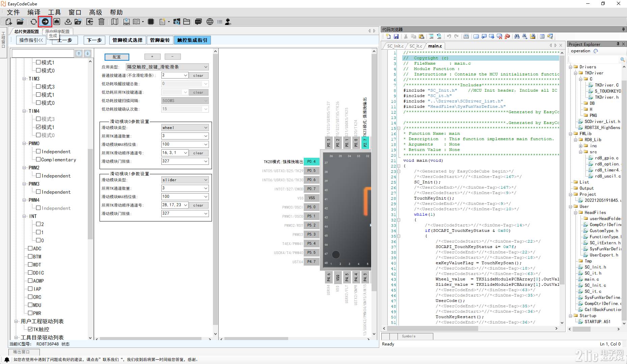Image resolution: width=627 pixels, height=364 pixels.
Task: Open 滑动模块0 type dropdown showing wheel
Action: pos(185,128)
